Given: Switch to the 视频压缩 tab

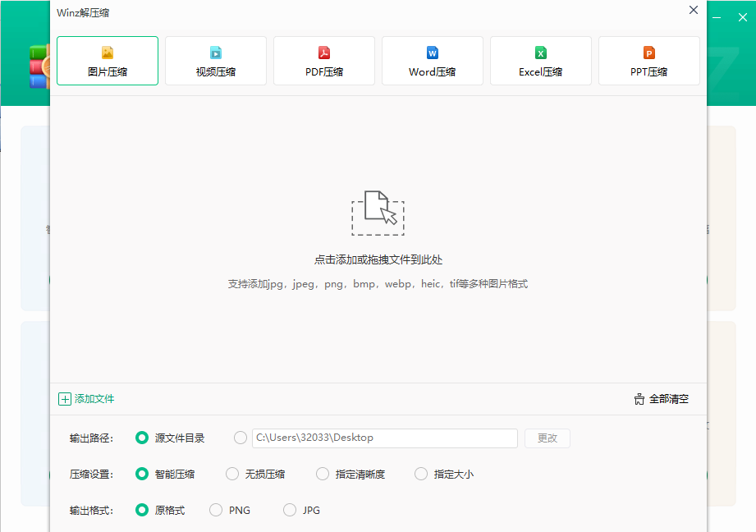Looking at the screenshot, I should coord(216,61).
